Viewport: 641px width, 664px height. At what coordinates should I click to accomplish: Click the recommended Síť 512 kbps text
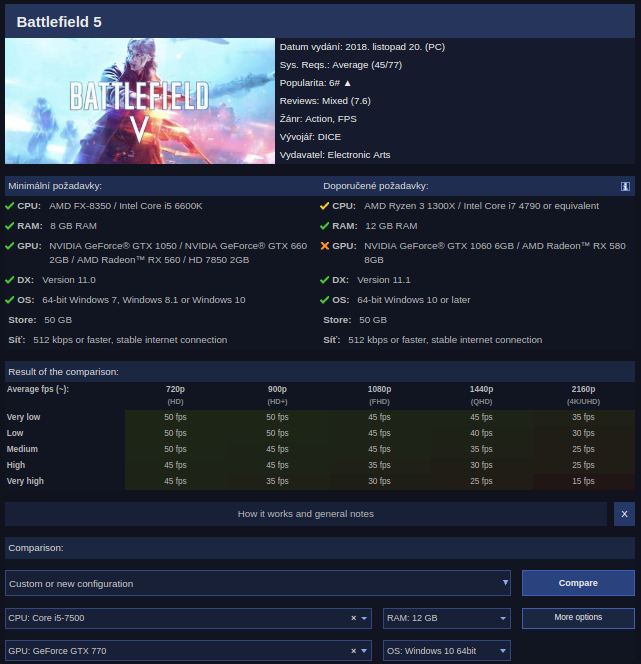pyautogui.click(x=433, y=340)
